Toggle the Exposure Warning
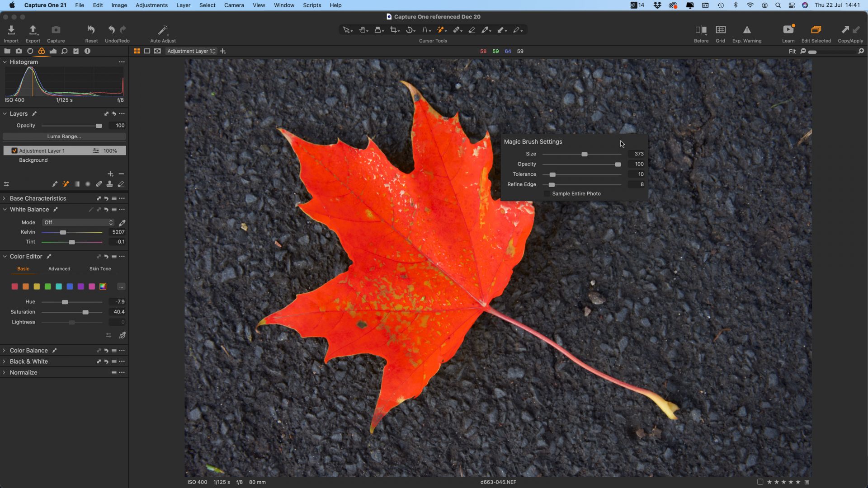The width and height of the screenshot is (868, 488). point(747,30)
